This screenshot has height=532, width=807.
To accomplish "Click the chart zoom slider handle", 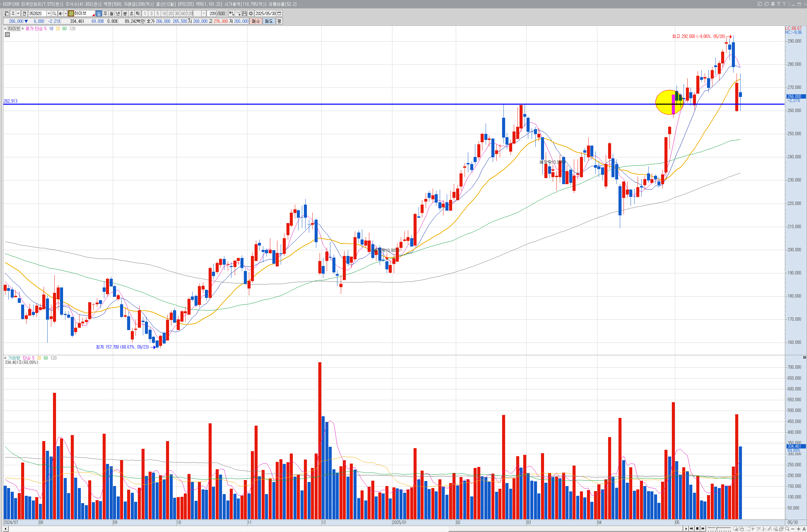I will [x=717, y=529].
